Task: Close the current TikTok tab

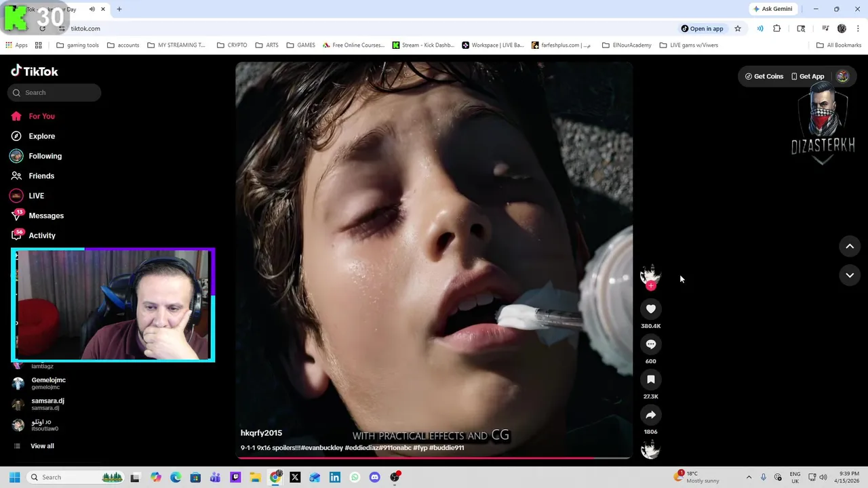Action: (103, 9)
